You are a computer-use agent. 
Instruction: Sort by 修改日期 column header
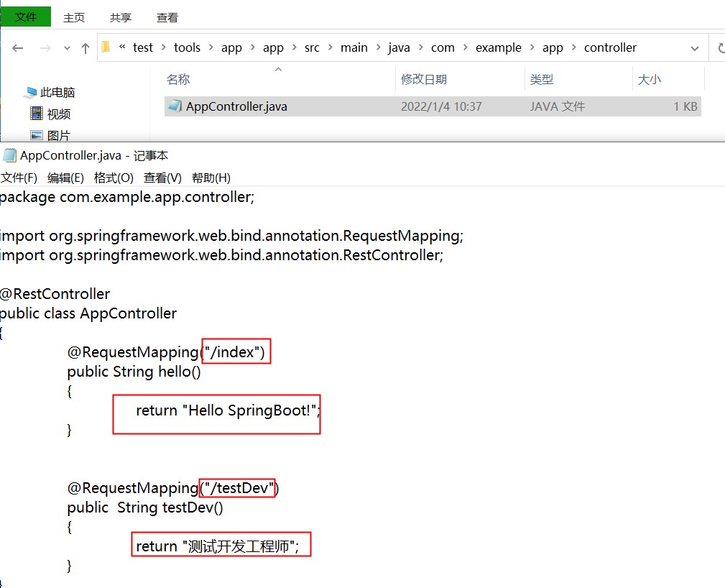pyautogui.click(x=423, y=80)
